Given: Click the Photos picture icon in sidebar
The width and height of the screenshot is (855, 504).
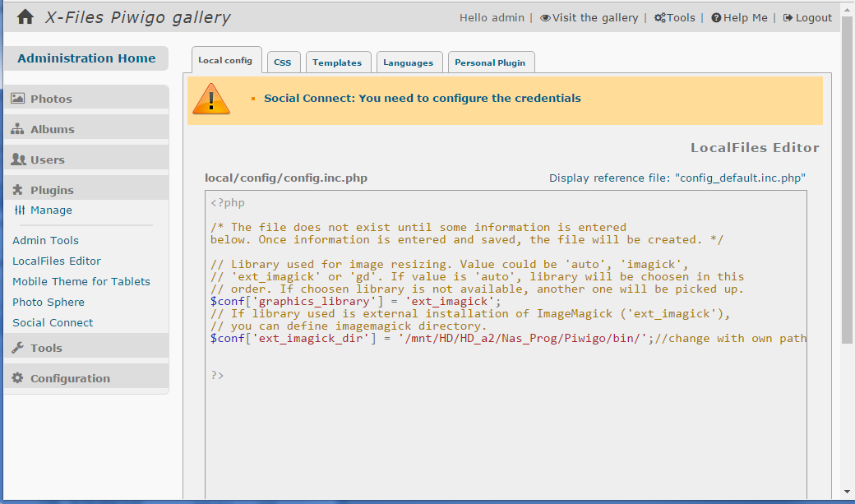Looking at the screenshot, I should (17, 99).
